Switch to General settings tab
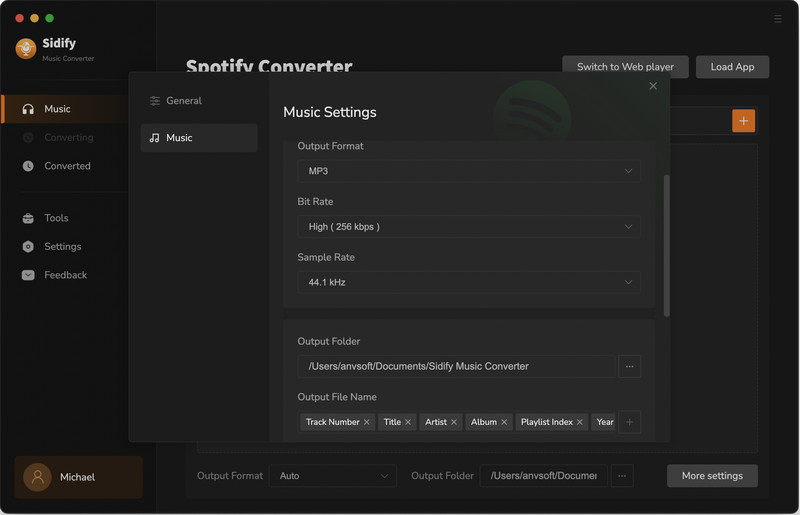 click(199, 101)
